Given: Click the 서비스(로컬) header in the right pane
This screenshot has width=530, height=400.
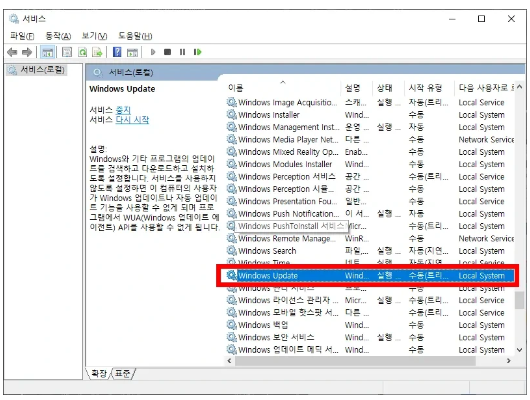Looking at the screenshot, I should pos(131,72).
